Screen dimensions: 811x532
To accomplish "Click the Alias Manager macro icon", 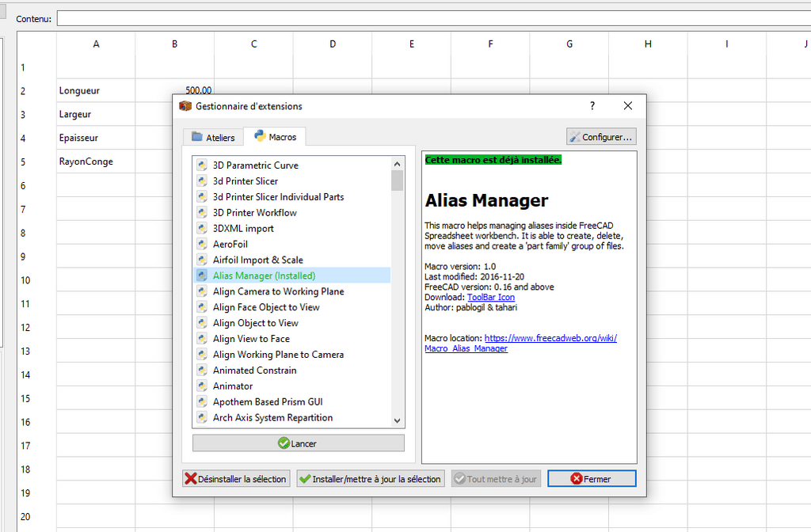I will point(202,275).
